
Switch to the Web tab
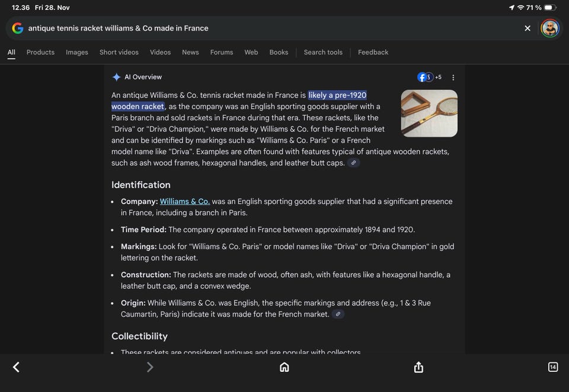pos(251,52)
